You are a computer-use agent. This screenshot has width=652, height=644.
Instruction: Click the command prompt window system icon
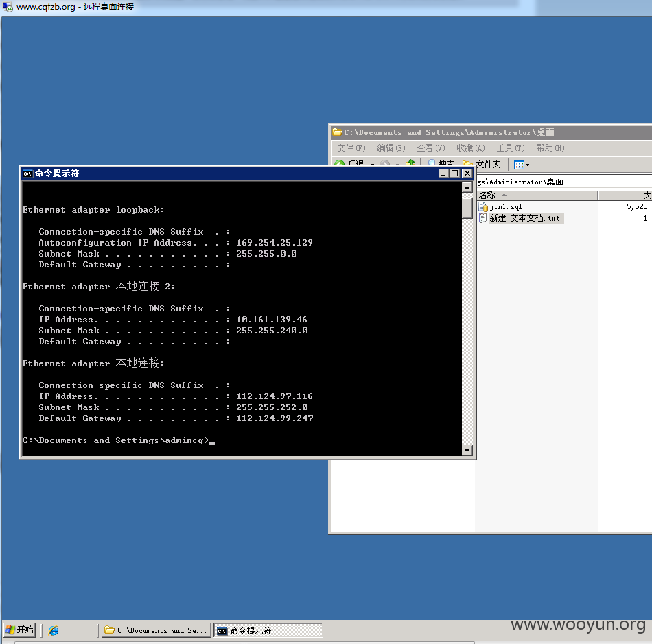pyautogui.click(x=27, y=174)
